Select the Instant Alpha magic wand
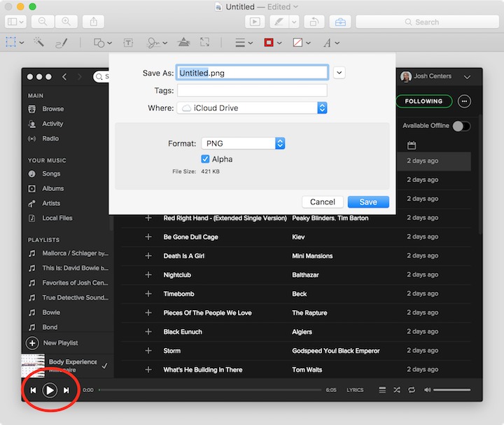This screenshot has width=504, height=425. pos(39,42)
